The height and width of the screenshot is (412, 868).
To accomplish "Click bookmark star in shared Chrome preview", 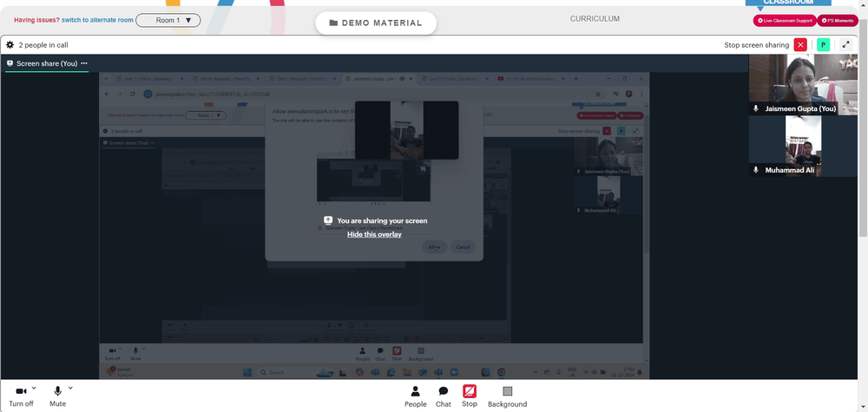I will point(598,94).
